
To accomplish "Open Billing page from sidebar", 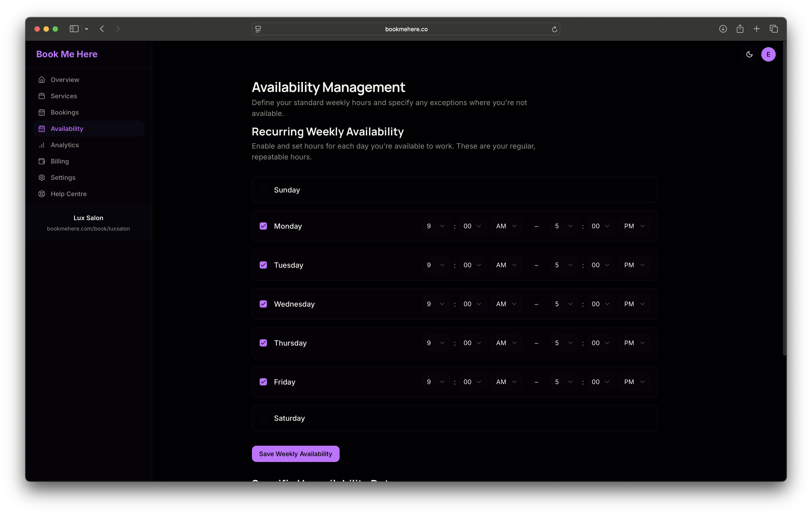I will click(89, 161).
